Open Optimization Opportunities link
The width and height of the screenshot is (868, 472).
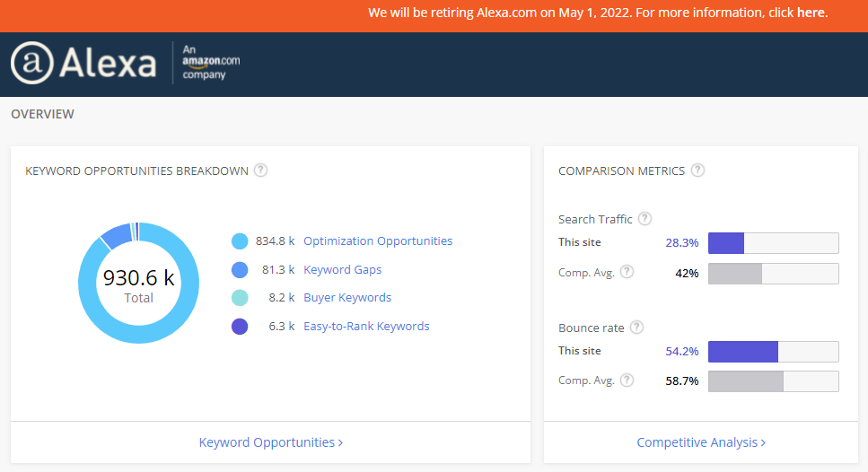point(378,241)
